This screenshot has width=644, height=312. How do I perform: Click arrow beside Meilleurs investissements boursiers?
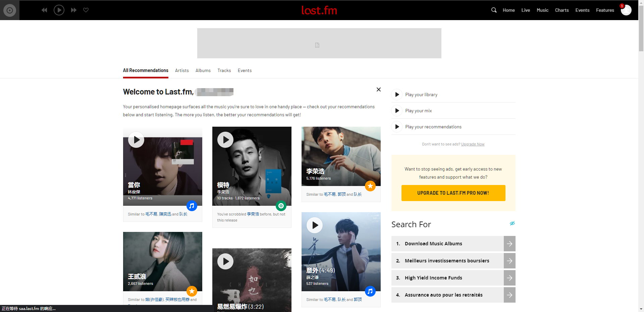coord(509,261)
